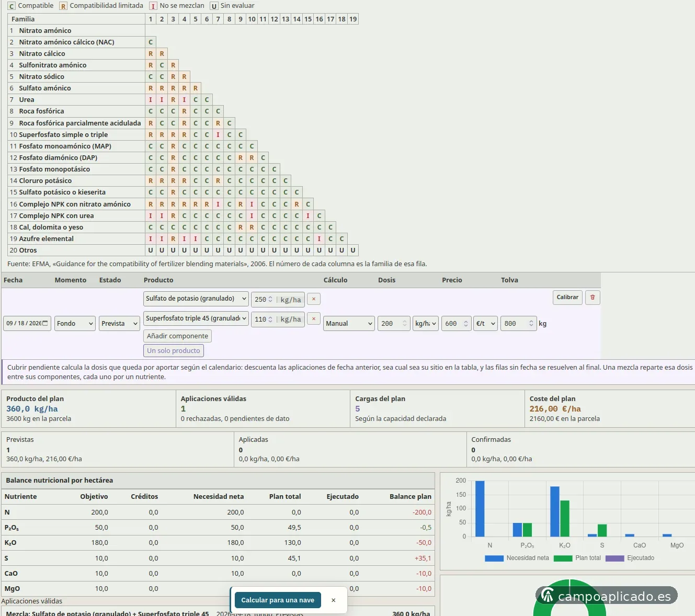Click the Necesidad neta column header
The image size is (695, 616).
pyautogui.click(x=219, y=497)
